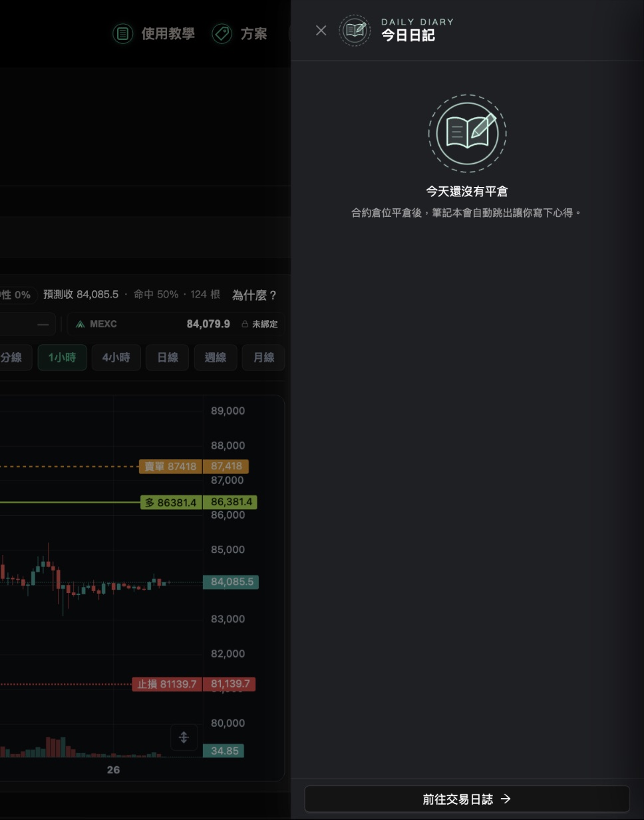
Task: Click the chart vertical auto-fit arrows button
Action: [x=184, y=737]
